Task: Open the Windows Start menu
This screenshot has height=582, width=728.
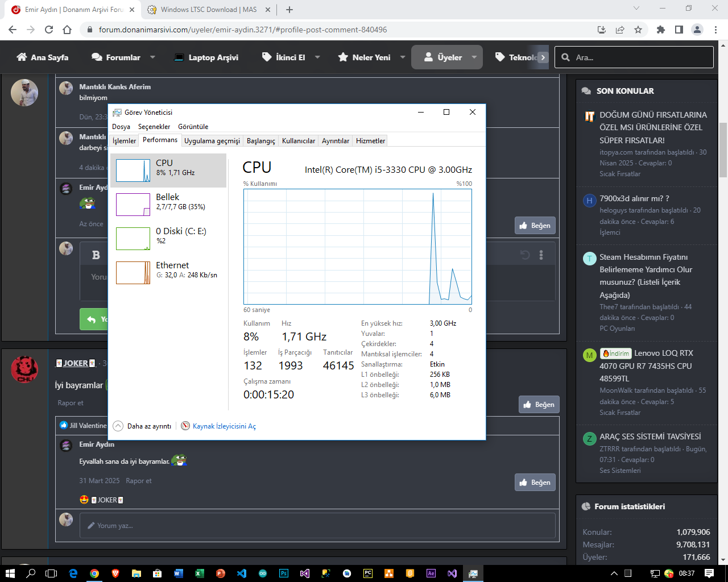Action: (x=10, y=573)
